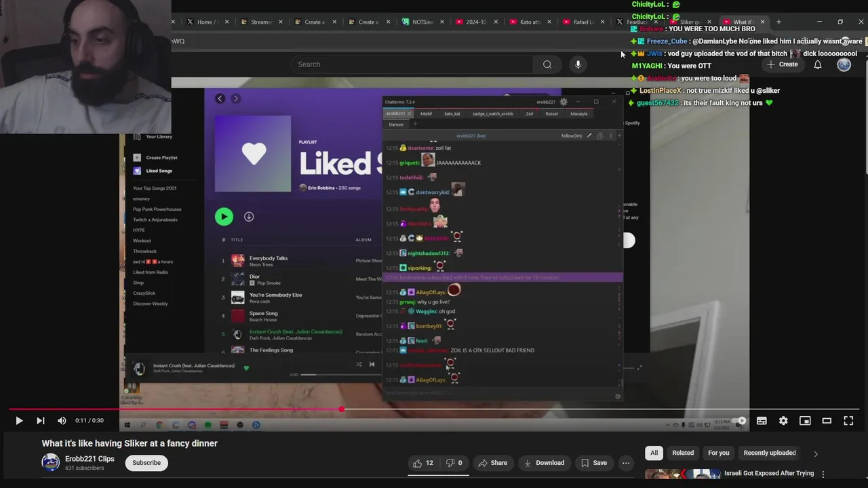Viewport: 868px width, 488px height.
Task: Click the YouTube search field
Action: coord(414,64)
